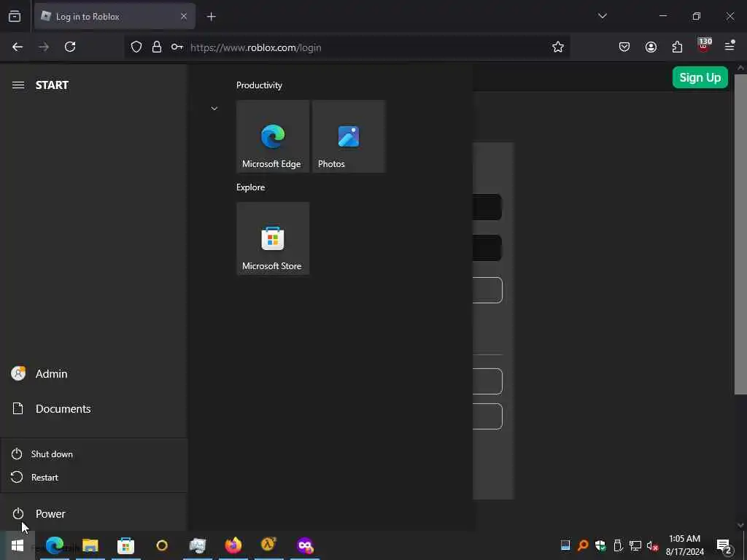
Task: Open the Admin user account menu
Action: [x=93, y=374]
